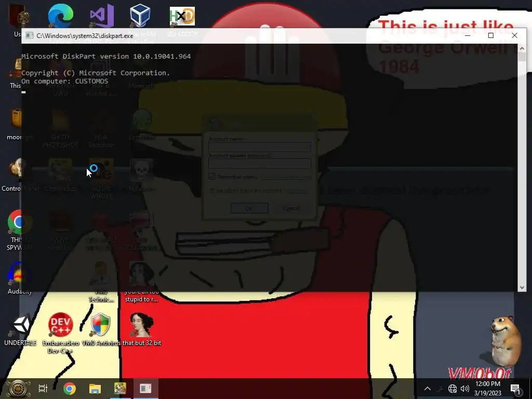This screenshot has height=399, width=532.
Task: Open the notification center icon
Action: [515, 389]
